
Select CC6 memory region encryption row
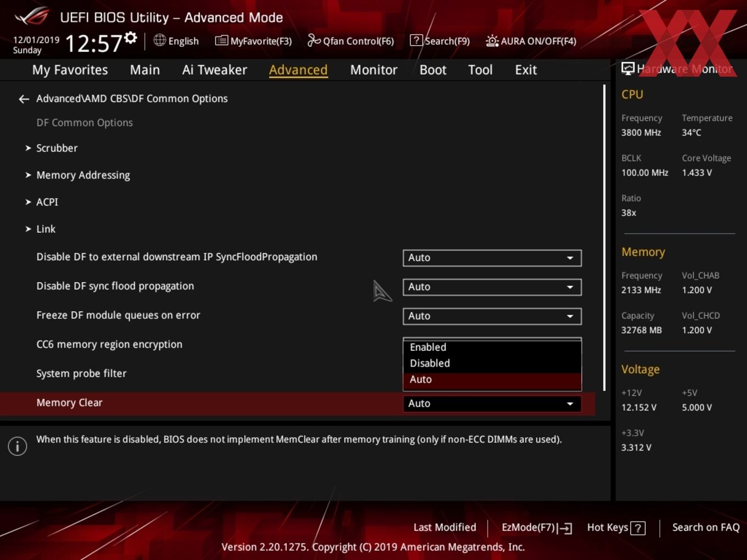point(109,344)
